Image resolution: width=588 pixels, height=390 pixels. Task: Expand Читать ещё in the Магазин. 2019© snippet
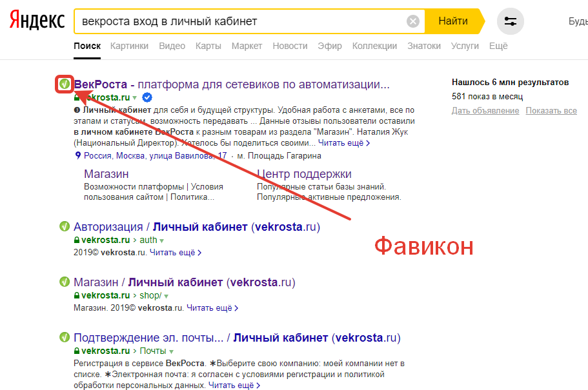pyautogui.click(x=212, y=308)
